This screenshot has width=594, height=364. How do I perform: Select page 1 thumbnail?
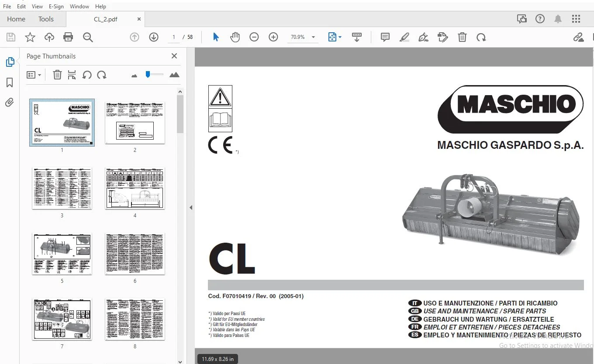62,123
